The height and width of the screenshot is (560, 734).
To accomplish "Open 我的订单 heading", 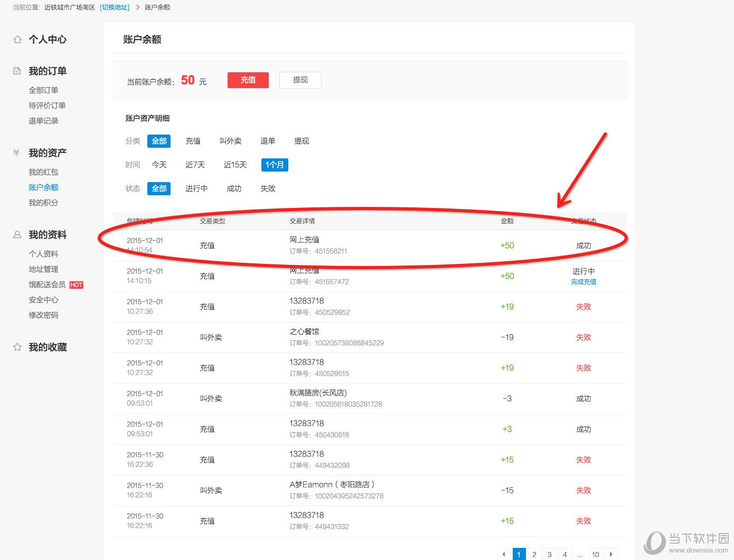I will (48, 71).
